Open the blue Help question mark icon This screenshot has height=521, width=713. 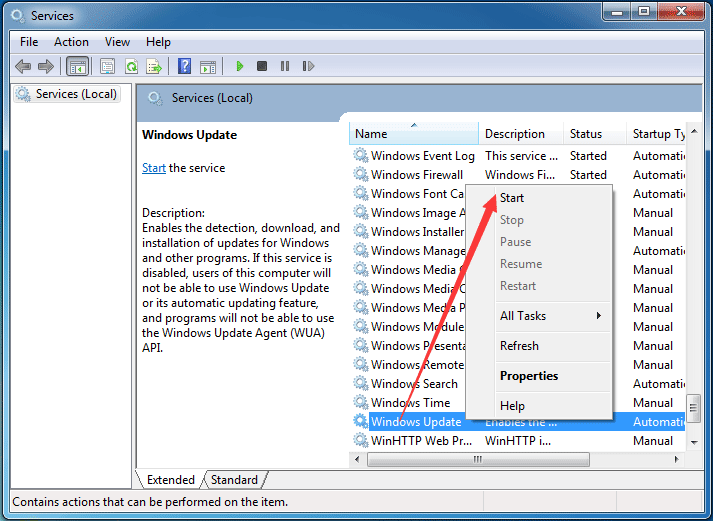[x=184, y=66]
